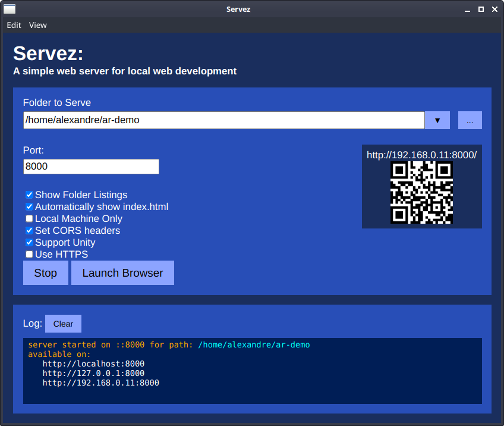
Task: Minimize the Servez window
Action: [467, 9]
